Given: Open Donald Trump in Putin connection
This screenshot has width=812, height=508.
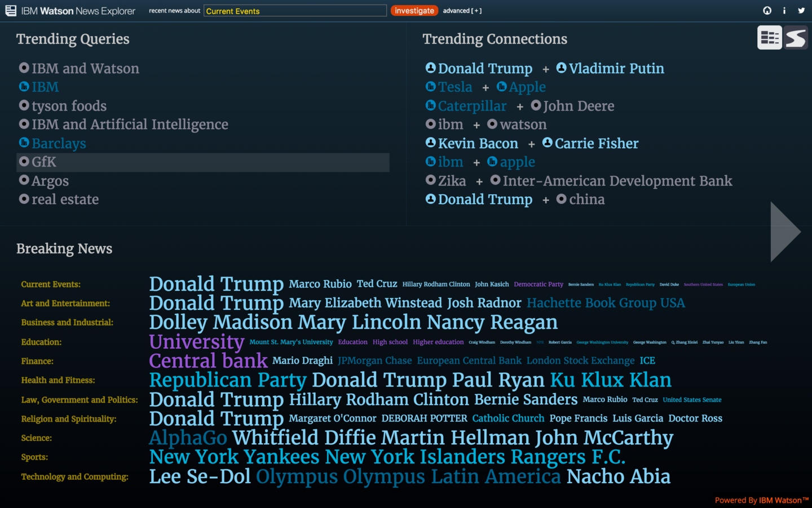Looking at the screenshot, I should pyautogui.click(x=485, y=68).
